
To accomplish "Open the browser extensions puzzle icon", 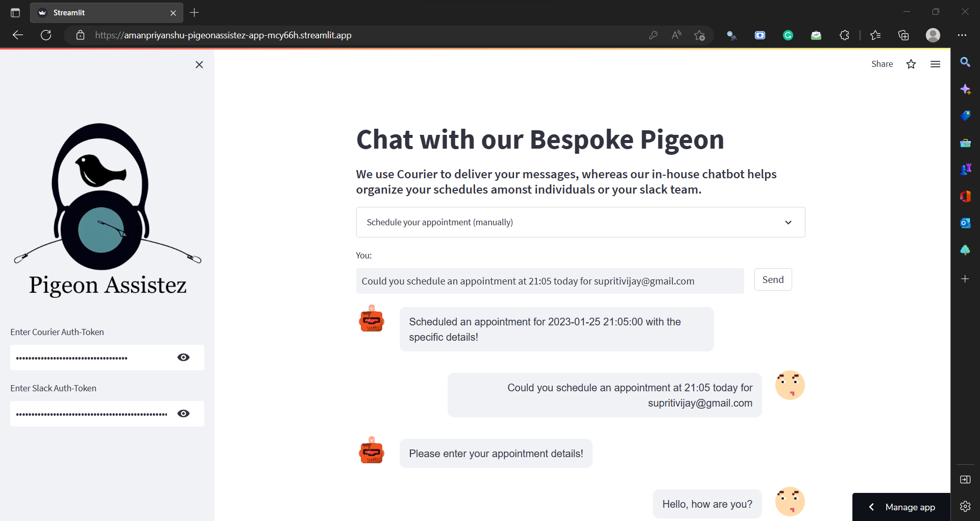I will pos(844,35).
